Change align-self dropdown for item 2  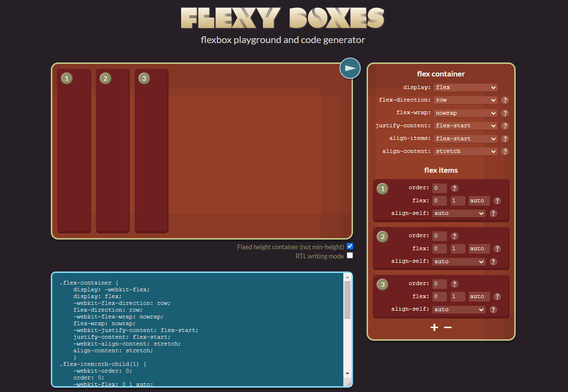pos(459,262)
